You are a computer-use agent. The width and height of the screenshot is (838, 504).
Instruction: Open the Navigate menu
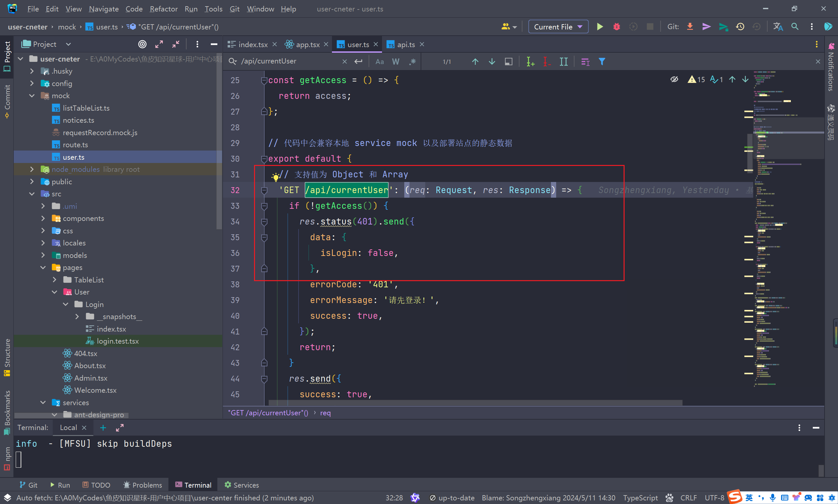pyautogui.click(x=103, y=9)
